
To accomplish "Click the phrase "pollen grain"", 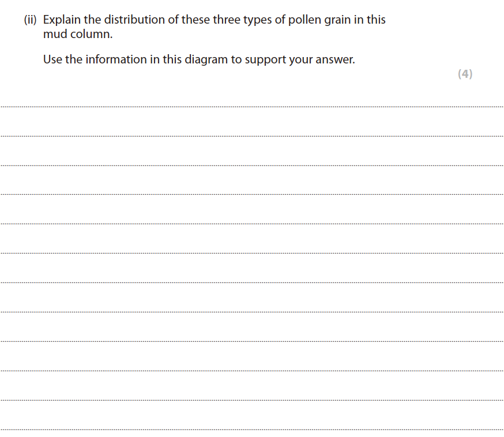I will [x=315, y=20].
